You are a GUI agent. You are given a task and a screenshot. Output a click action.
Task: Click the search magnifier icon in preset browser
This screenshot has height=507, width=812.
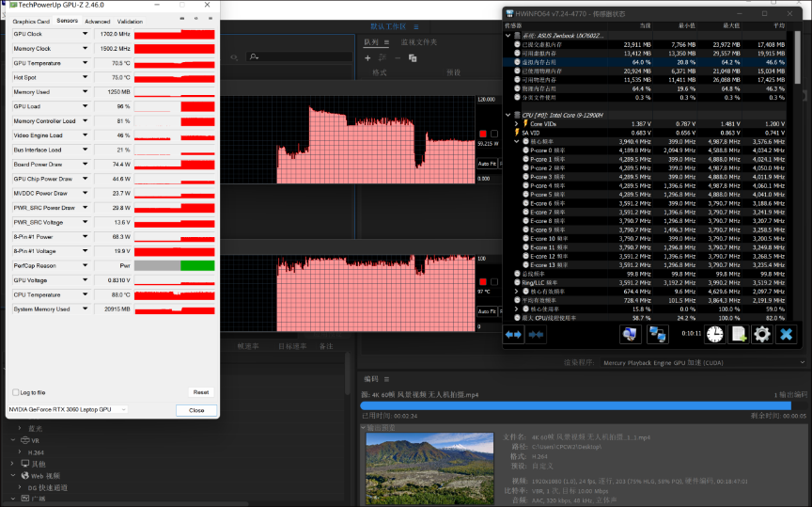point(254,56)
